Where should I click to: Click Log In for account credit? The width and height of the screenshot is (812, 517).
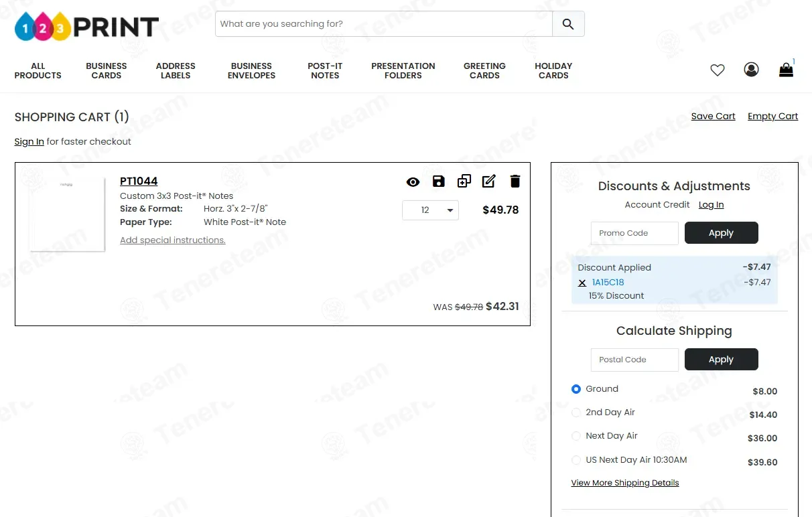click(x=711, y=205)
